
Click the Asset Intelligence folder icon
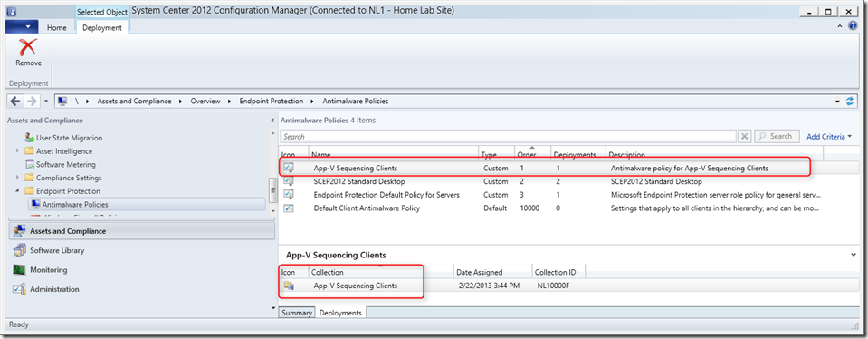tap(29, 151)
